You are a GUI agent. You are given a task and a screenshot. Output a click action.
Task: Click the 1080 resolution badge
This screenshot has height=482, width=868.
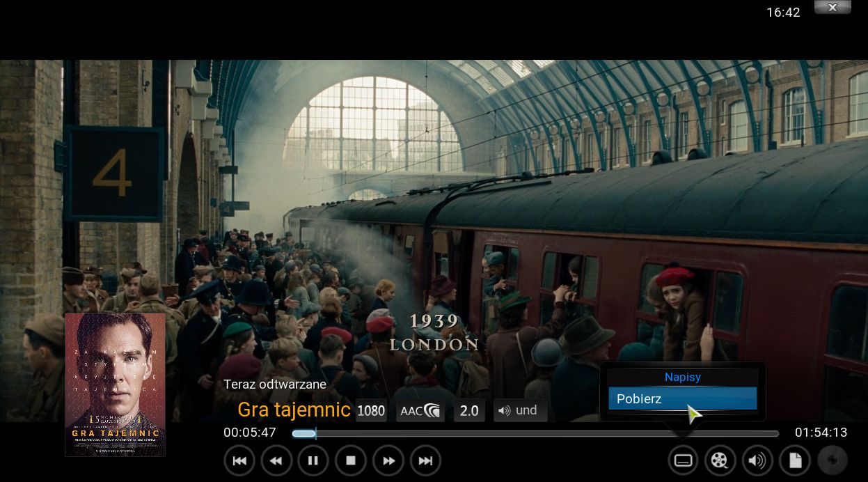[371, 410]
